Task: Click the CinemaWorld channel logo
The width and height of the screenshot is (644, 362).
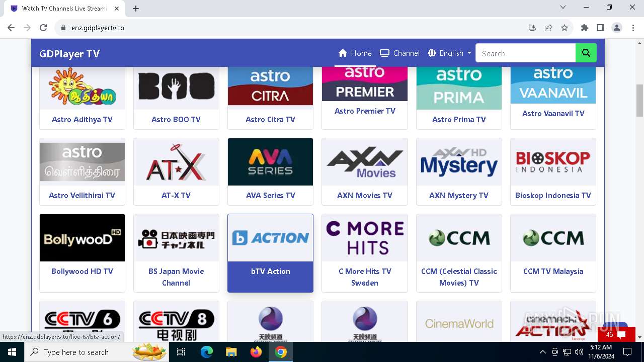Action: tap(459, 322)
